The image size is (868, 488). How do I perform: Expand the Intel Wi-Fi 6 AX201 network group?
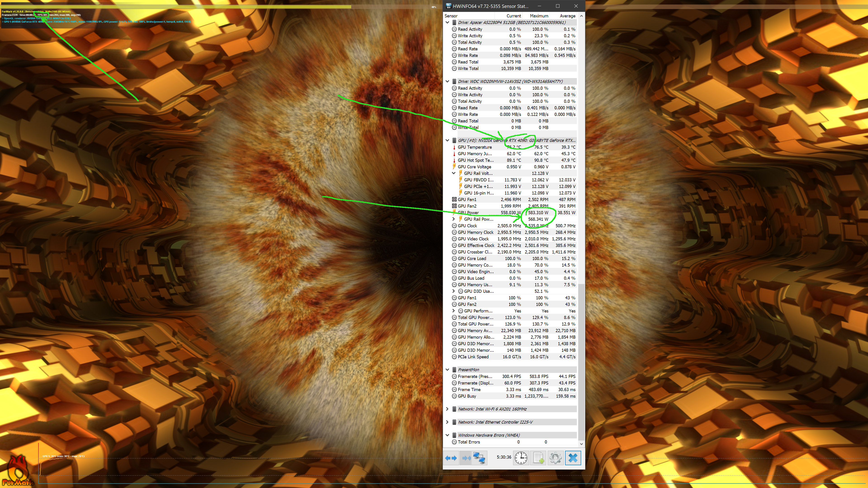coord(448,409)
